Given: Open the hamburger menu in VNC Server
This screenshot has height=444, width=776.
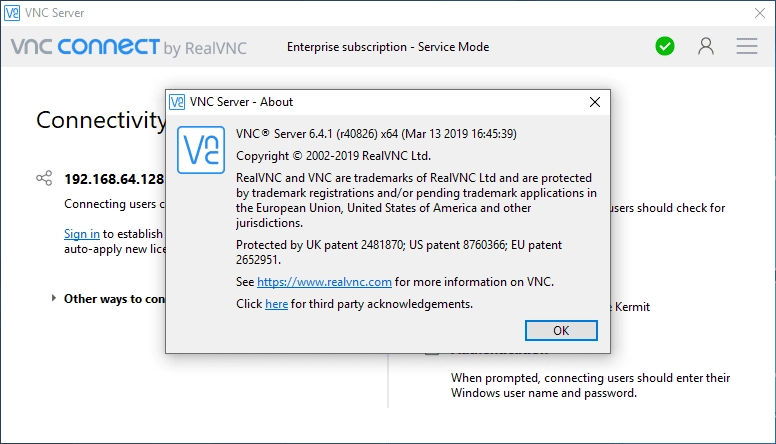Looking at the screenshot, I should [x=746, y=46].
